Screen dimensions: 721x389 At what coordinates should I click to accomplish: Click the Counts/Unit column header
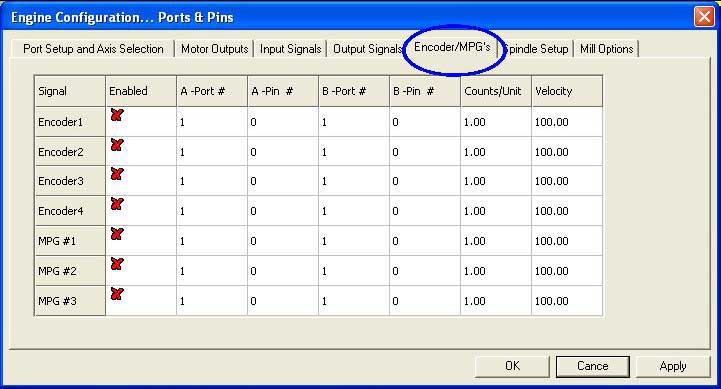tap(496, 91)
